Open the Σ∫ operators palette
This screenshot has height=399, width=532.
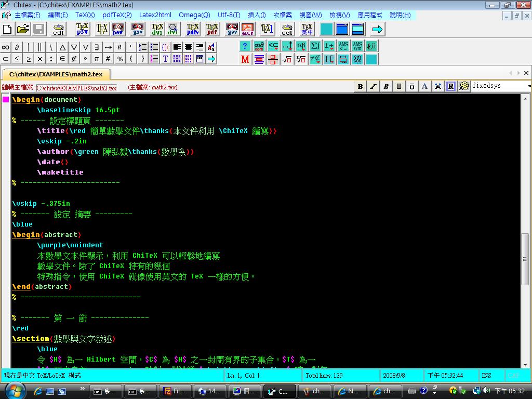coord(315,46)
